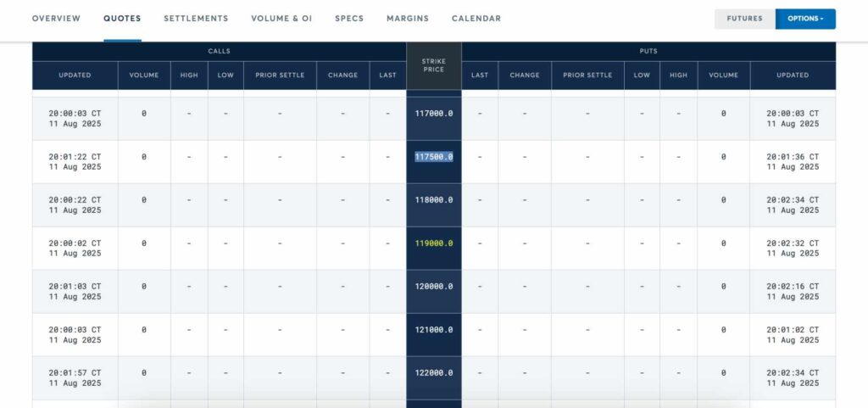
Task: Click the puts Volume column header
Action: point(723,75)
